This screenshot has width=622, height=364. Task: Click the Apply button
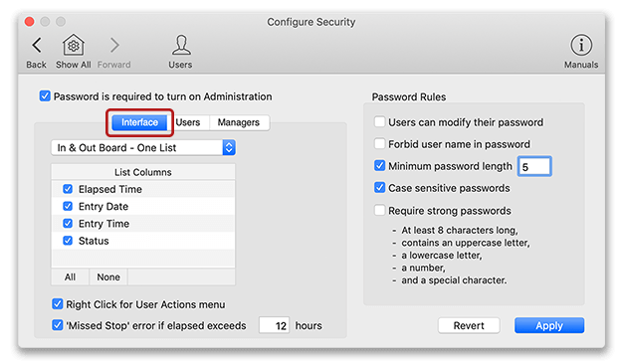(x=549, y=325)
